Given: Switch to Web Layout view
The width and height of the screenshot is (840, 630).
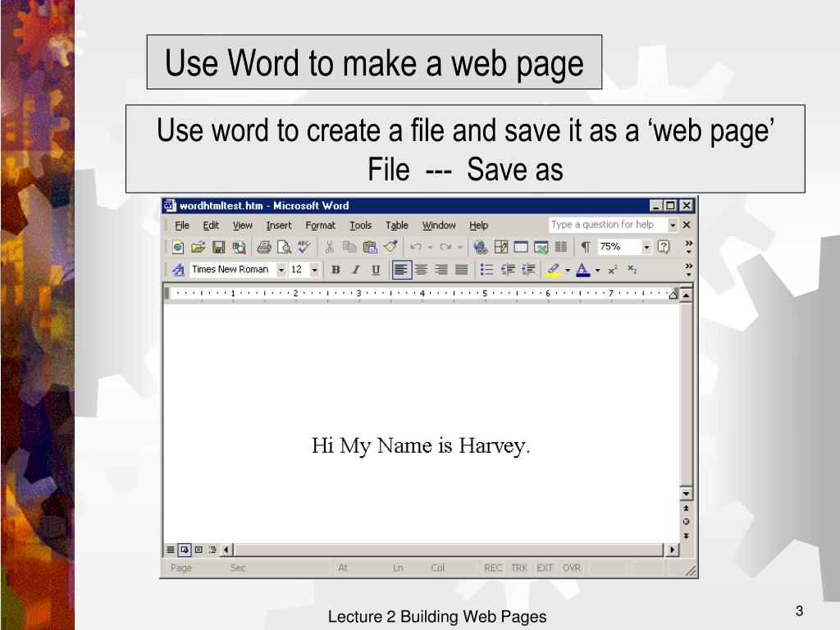Looking at the screenshot, I should click(185, 550).
